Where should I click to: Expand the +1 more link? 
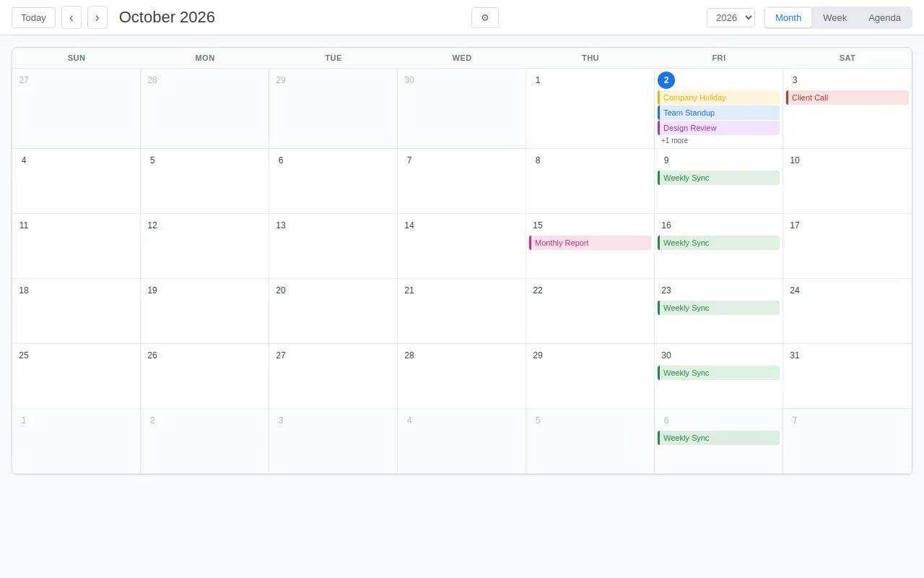(x=674, y=140)
